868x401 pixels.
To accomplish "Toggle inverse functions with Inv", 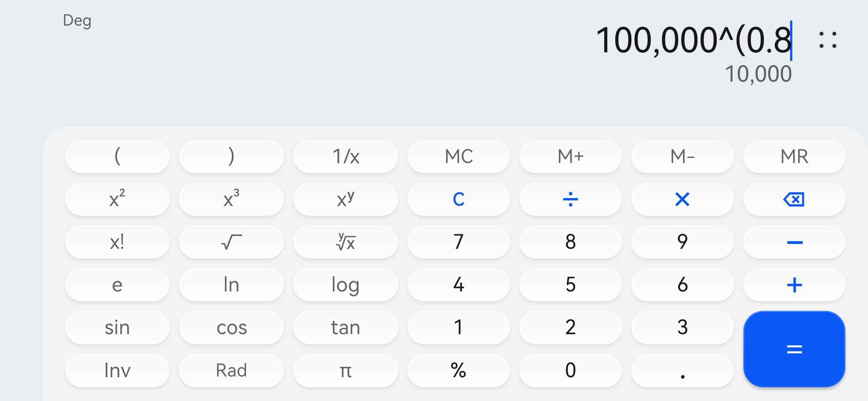I will pos(117,370).
